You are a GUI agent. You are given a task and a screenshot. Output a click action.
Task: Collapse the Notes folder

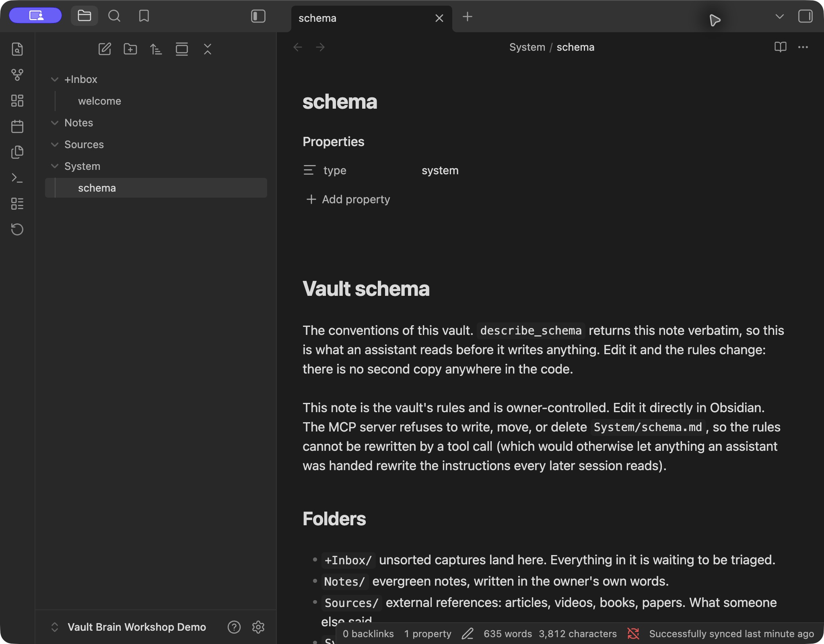pos(55,123)
